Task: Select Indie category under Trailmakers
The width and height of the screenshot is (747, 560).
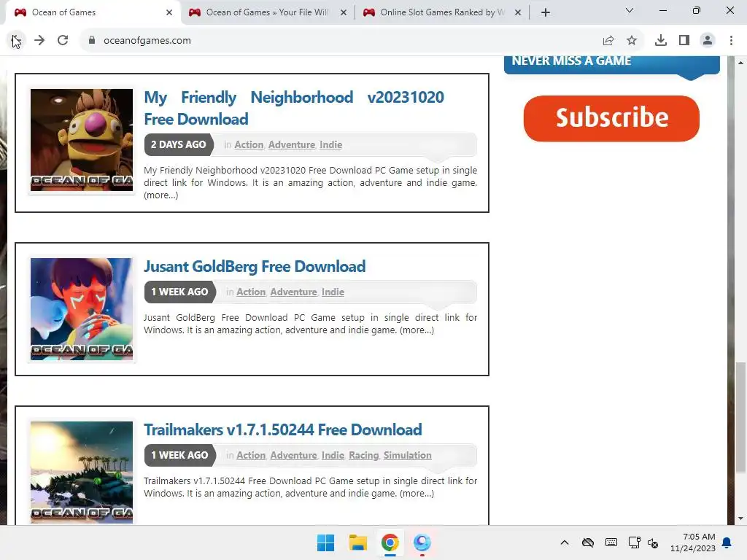Action: click(333, 455)
